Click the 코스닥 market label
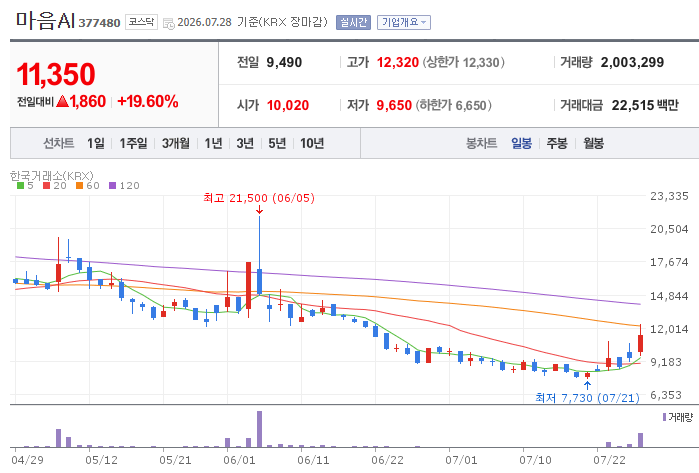This screenshot has height=473, width=699. 141,22
